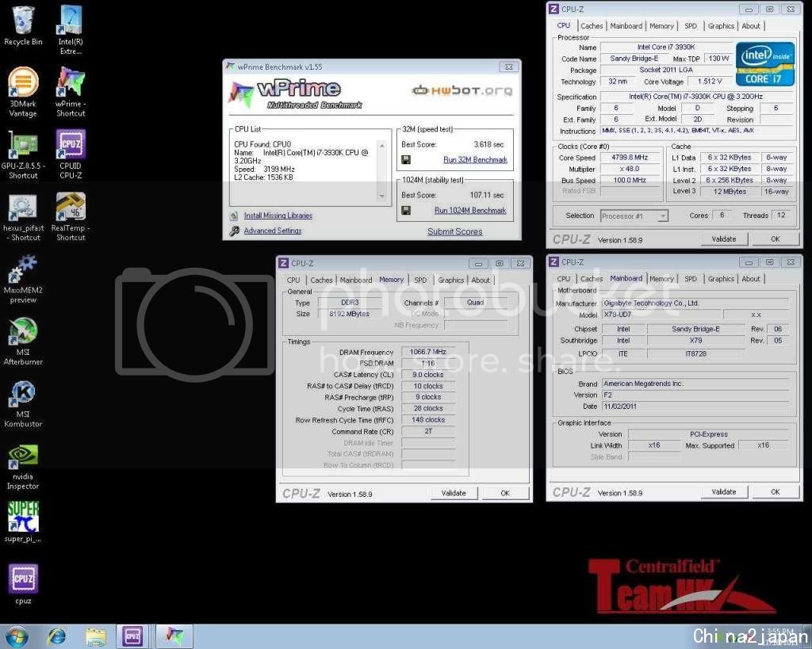Image resolution: width=812 pixels, height=649 pixels.
Task: Open SPD tab in Memory CPU-Z window
Action: coord(420,280)
